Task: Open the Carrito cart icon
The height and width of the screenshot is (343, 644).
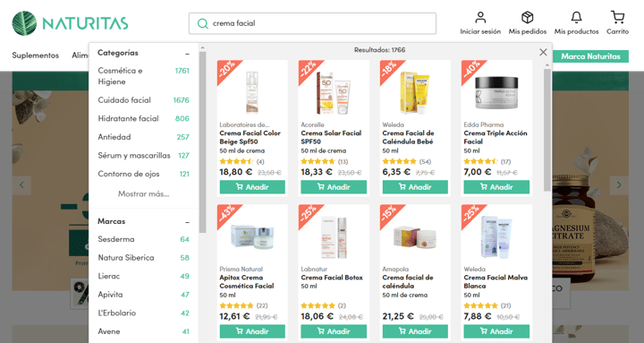Action: pyautogui.click(x=617, y=17)
